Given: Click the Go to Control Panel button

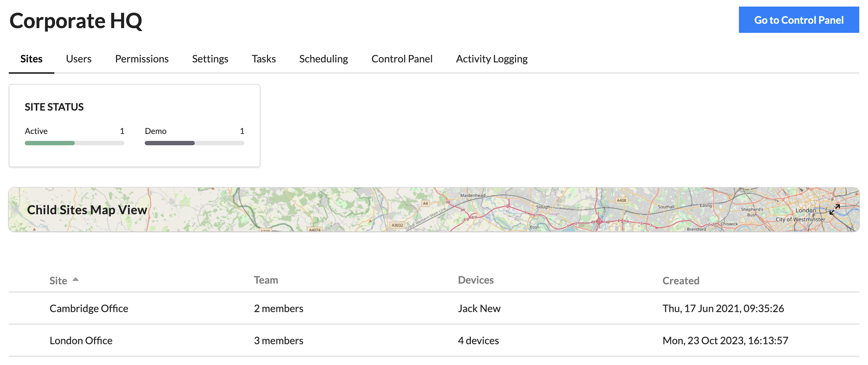Looking at the screenshot, I should click(799, 20).
